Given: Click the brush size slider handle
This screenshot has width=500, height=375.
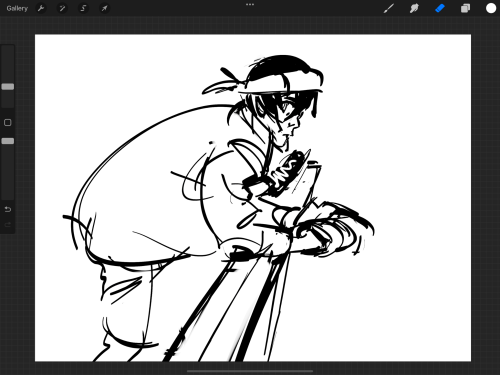Looking at the screenshot, I should (8, 87).
